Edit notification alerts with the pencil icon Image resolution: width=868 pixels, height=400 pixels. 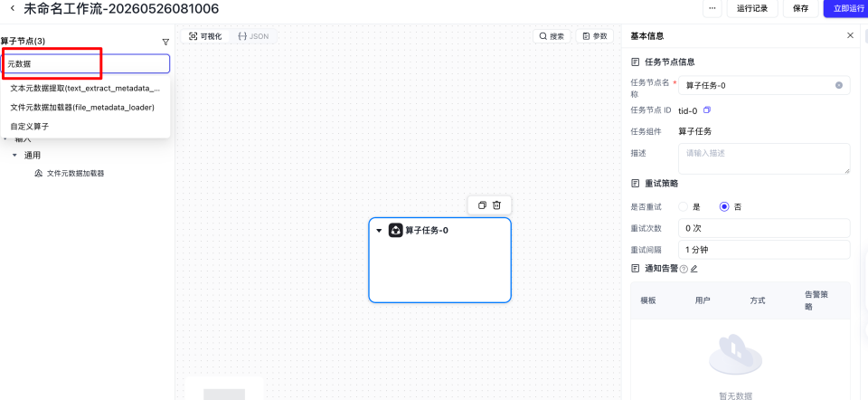pyautogui.click(x=694, y=270)
